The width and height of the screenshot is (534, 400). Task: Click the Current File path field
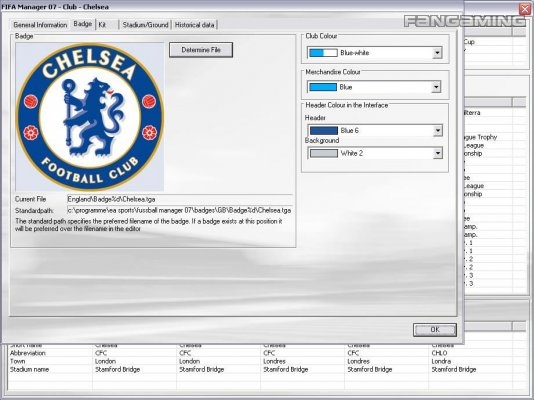click(x=180, y=199)
